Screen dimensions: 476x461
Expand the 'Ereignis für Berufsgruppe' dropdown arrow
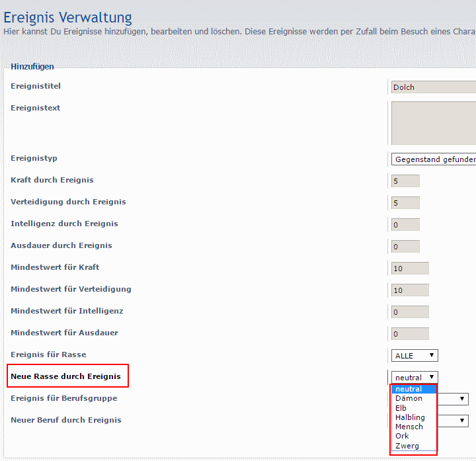(462, 399)
